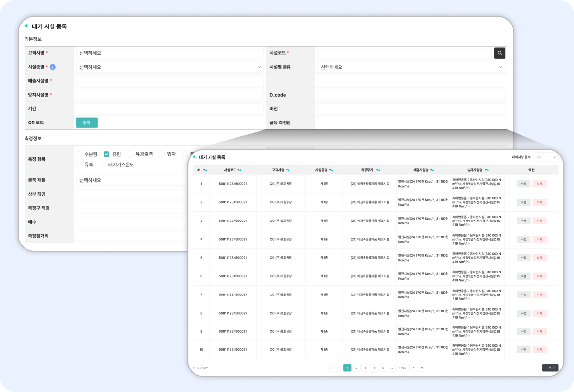Click the 버전 input field
The height and width of the screenshot is (392, 574).
[411, 109]
